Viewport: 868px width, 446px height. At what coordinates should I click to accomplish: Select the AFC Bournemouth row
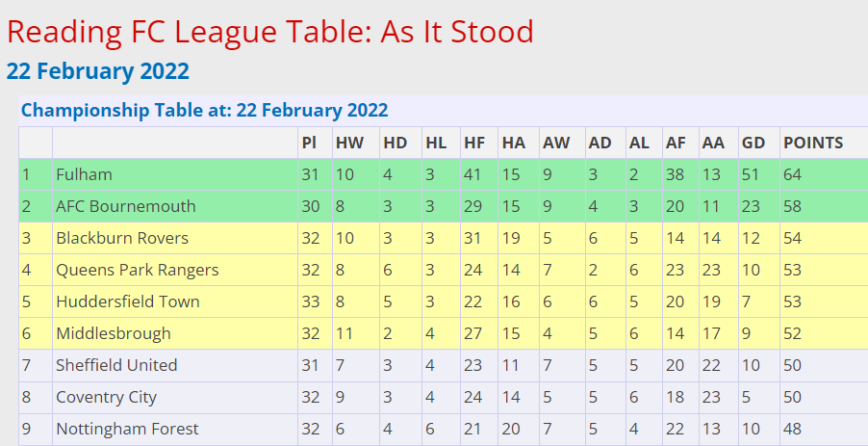pos(443,206)
